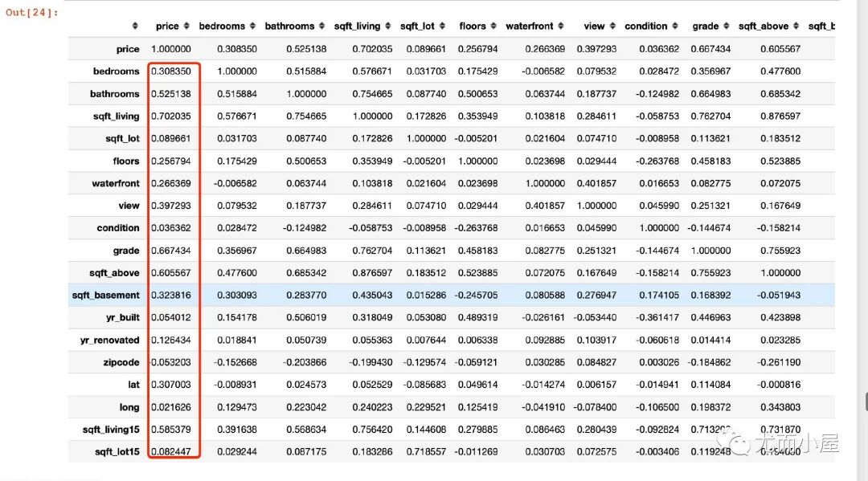Select the lat row label
The height and width of the screenshot is (481, 868).
point(134,385)
